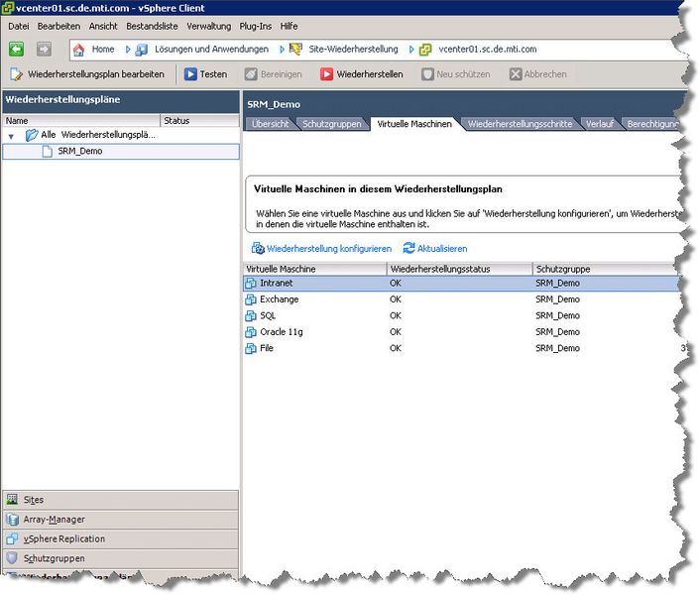Click the Sites panel icon
Screen dimensions: 700x595
point(12,500)
